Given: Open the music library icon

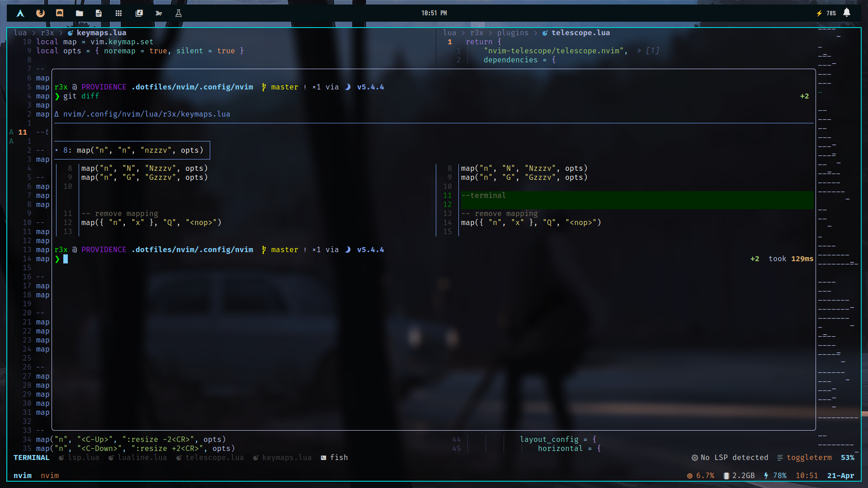Looking at the screenshot, I should [139, 13].
